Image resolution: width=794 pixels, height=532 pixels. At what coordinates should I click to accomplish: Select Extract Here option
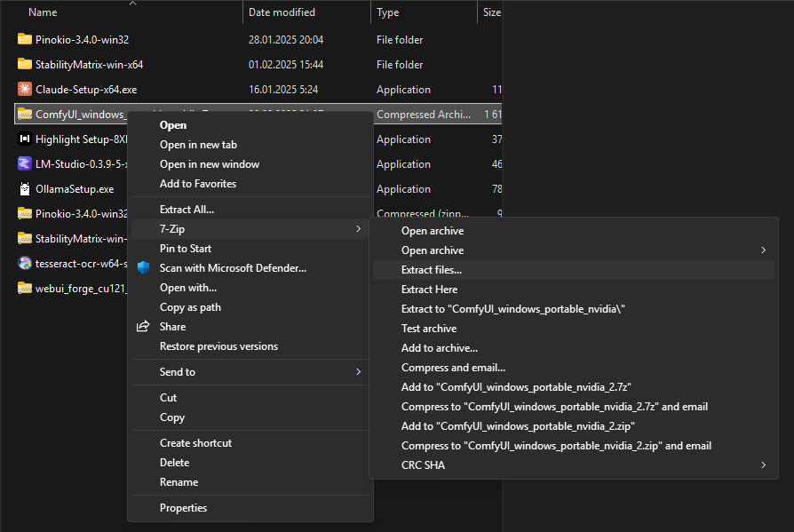430,290
